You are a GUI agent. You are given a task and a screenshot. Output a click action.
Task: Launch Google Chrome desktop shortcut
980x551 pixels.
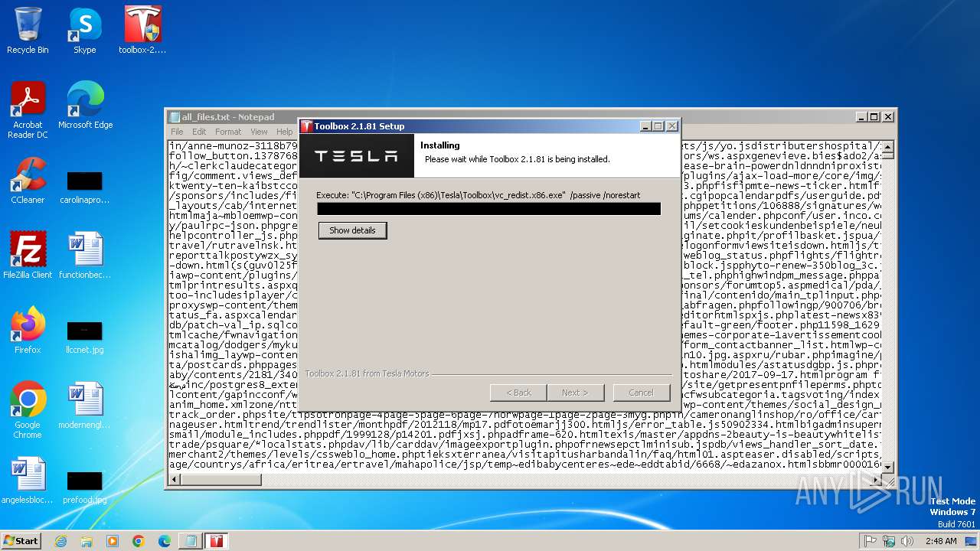pyautogui.click(x=28, y=410)
